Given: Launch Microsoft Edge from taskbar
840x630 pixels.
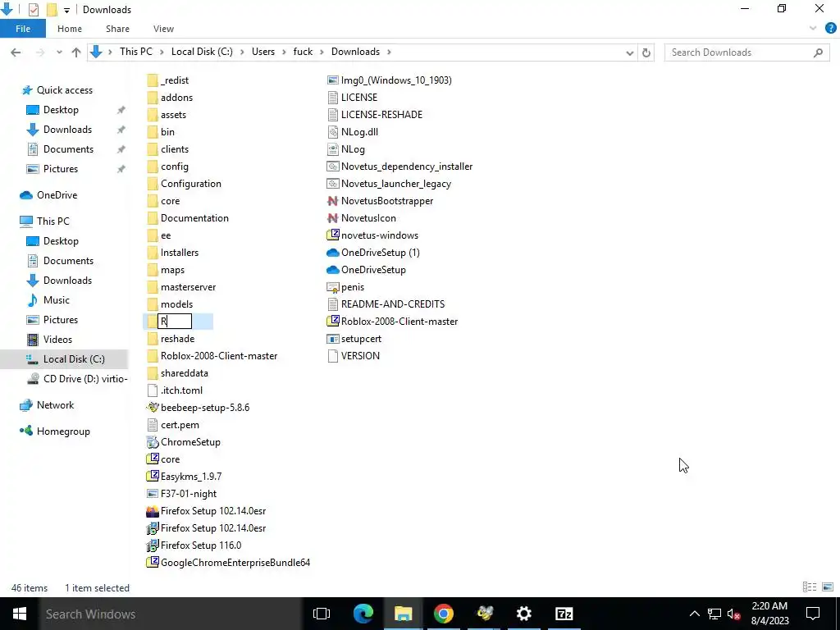Looking at the screenshot, I should [x=363, y=614].
